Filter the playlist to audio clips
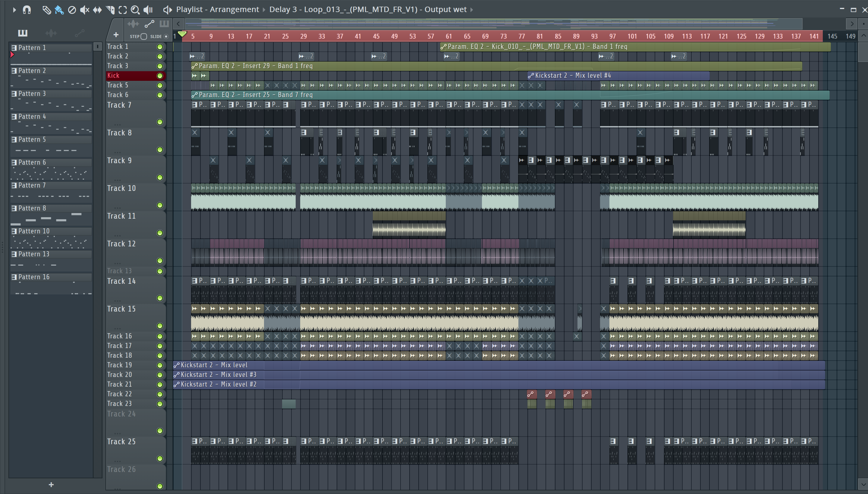This screenshot has width=868, height=494. point(133,24)
